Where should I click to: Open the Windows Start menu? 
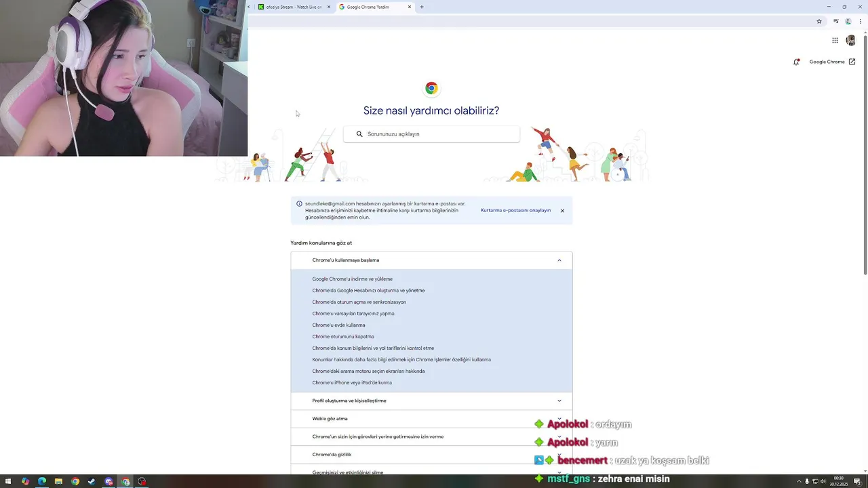[x=8, y=481]
